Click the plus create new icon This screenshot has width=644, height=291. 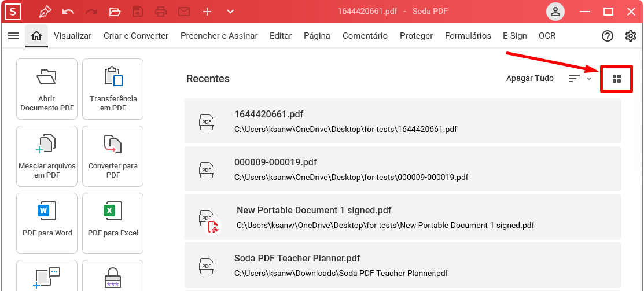207,12
